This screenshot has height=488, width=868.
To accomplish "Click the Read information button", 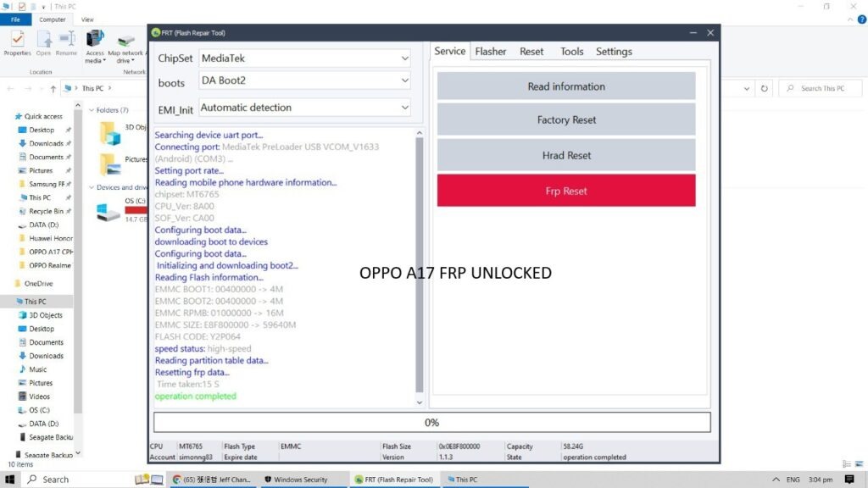I will point(566,86).
